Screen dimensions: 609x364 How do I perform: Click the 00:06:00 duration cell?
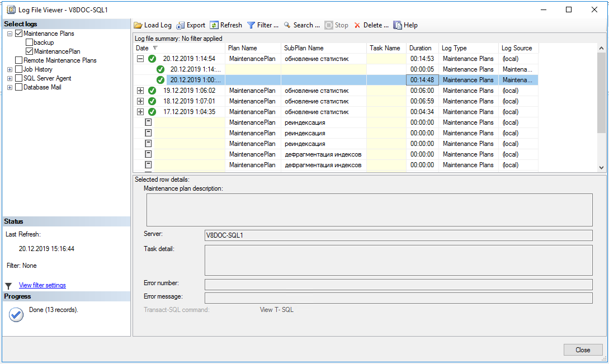422,91
